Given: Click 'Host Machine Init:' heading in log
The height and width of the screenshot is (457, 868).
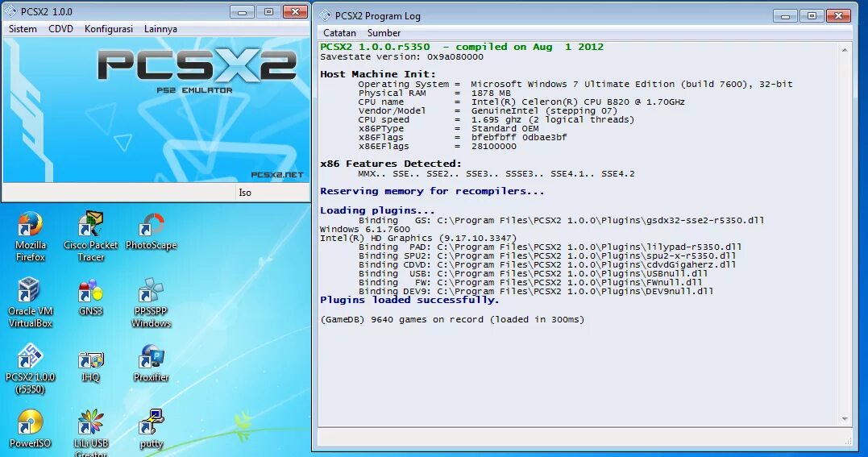Looking at the screenshot, I should 378,74.
